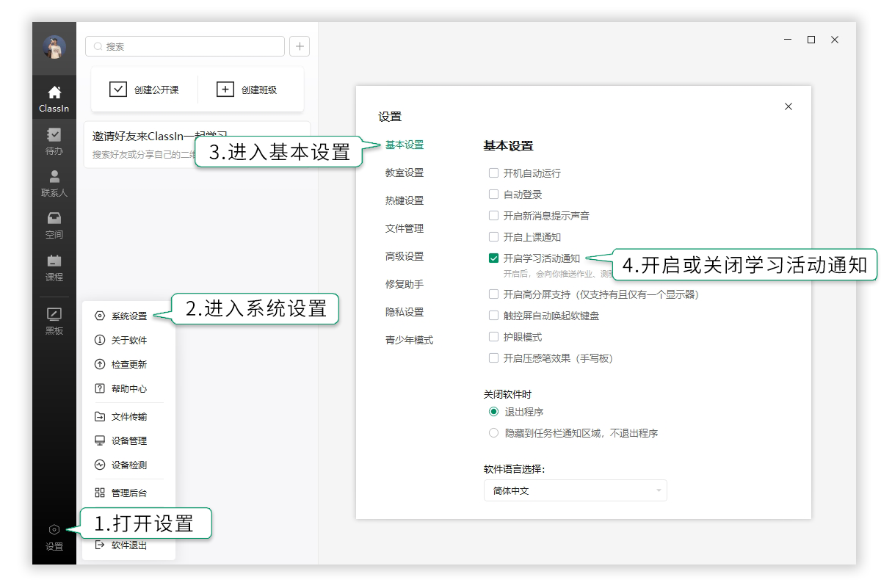
Task: Enable 护眼模式 checkbox
Action: pos(493,337)
